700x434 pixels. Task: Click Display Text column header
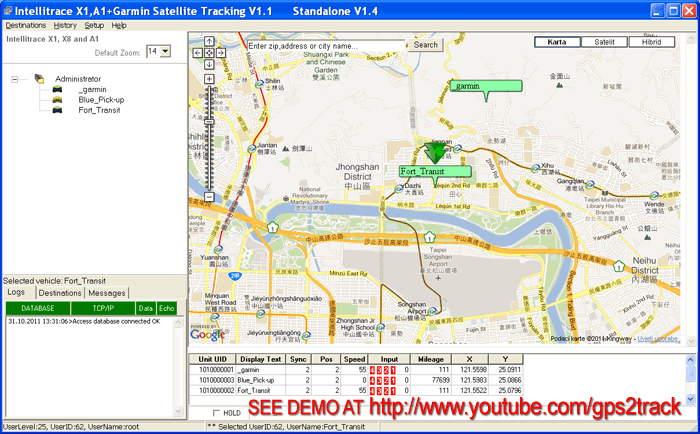(261, 359)
